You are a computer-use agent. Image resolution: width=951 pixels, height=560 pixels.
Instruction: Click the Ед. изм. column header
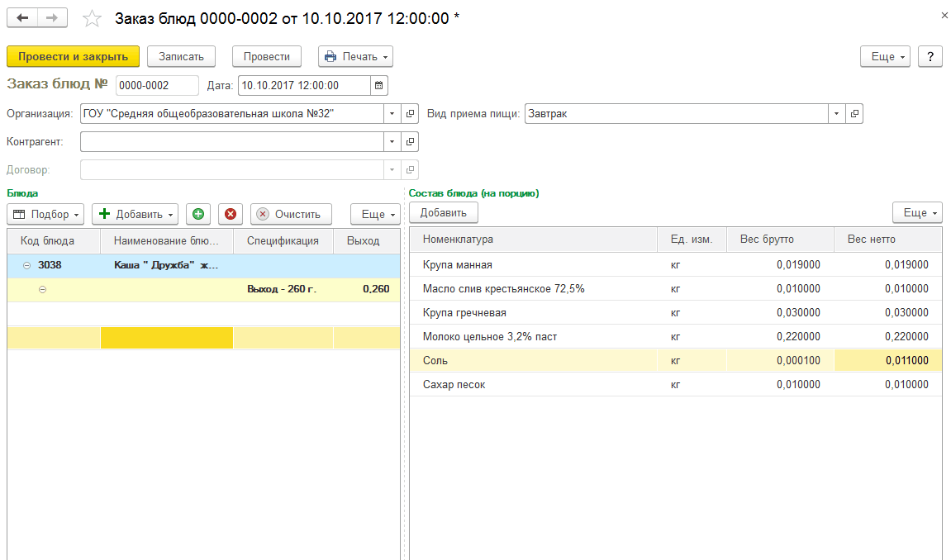(692, 240)
